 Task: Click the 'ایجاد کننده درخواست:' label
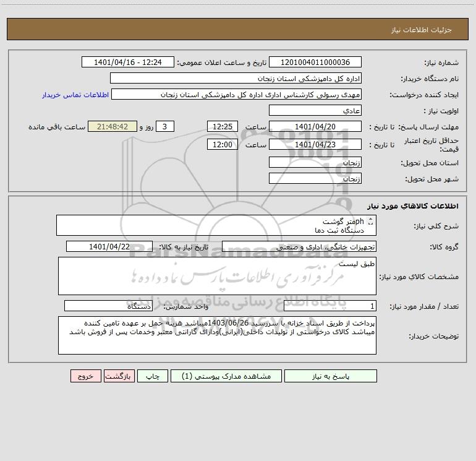click(x=424, y=95)
